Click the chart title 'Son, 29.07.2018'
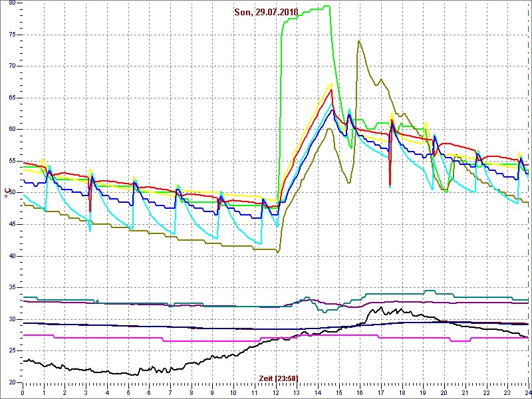532x399 pixels. tap(266, 12)
